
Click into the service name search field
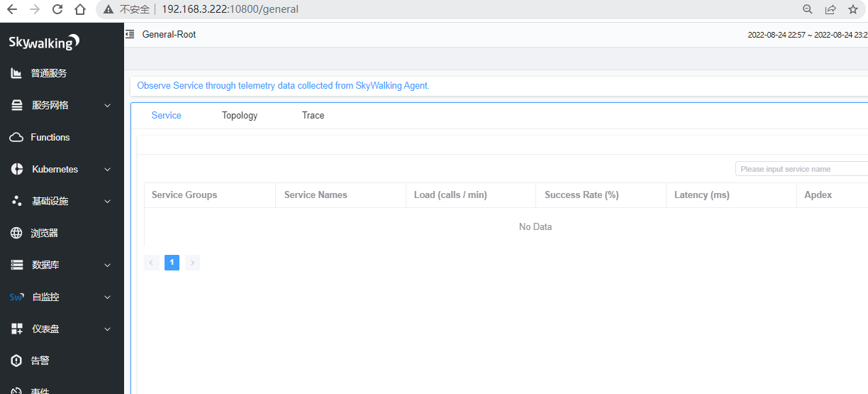[x=801, y=169]
